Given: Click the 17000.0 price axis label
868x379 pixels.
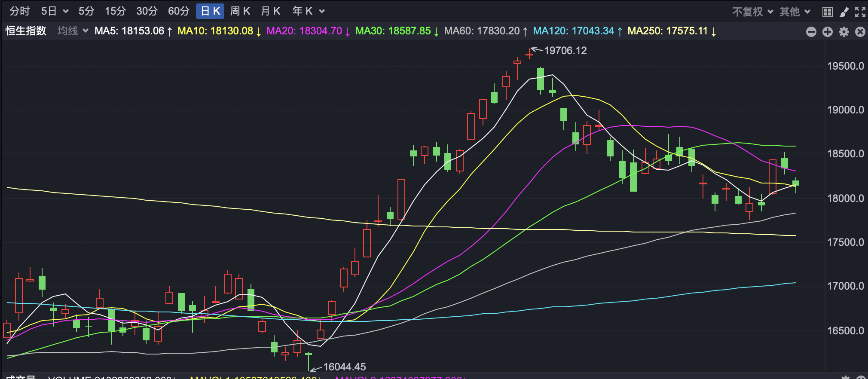Looking at the screenshot, I should click(846, 286).
